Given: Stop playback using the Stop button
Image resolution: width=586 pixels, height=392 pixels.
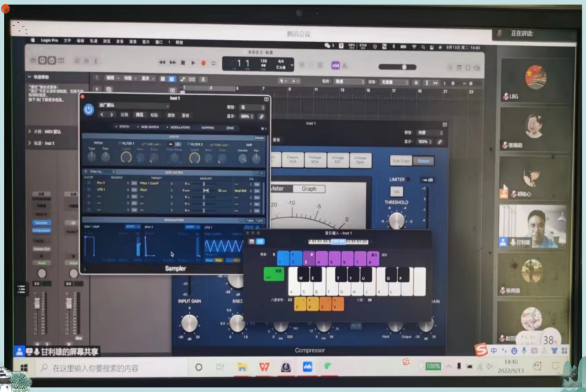Looking at the screenshot, I should pyautogui.click(x=183, y=63).
